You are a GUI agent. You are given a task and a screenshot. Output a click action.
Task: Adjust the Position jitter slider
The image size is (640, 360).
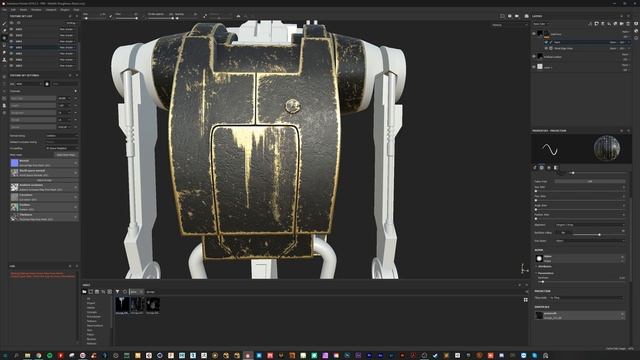[580, 218]
